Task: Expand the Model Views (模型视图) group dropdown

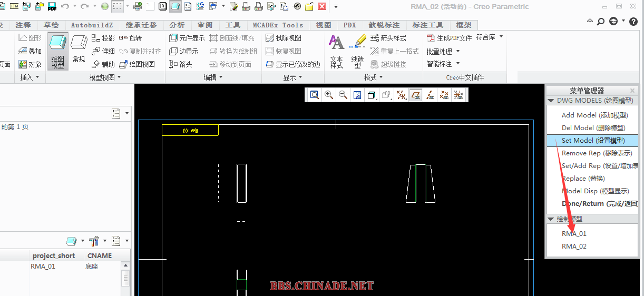Action: pyautogui.click(x=105, y=77)
